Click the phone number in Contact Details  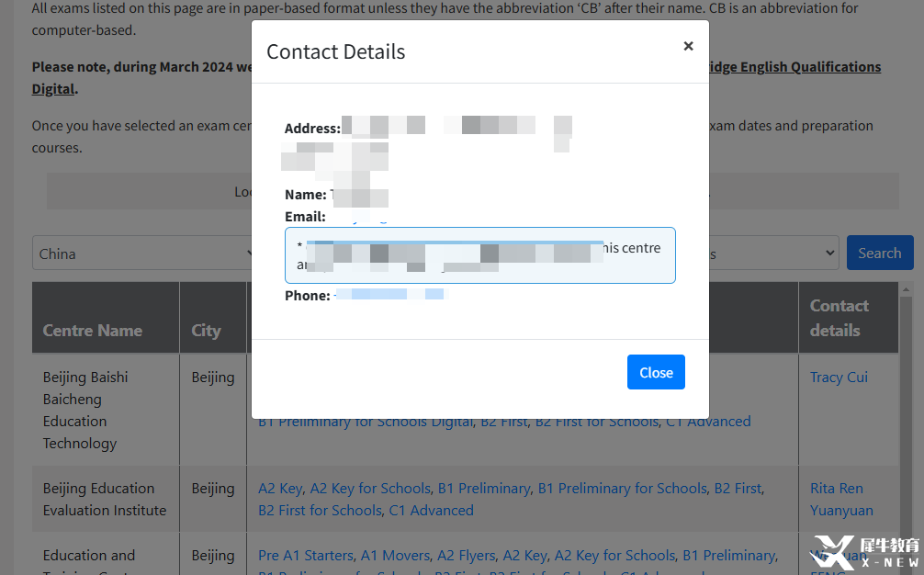pos(390,295)
